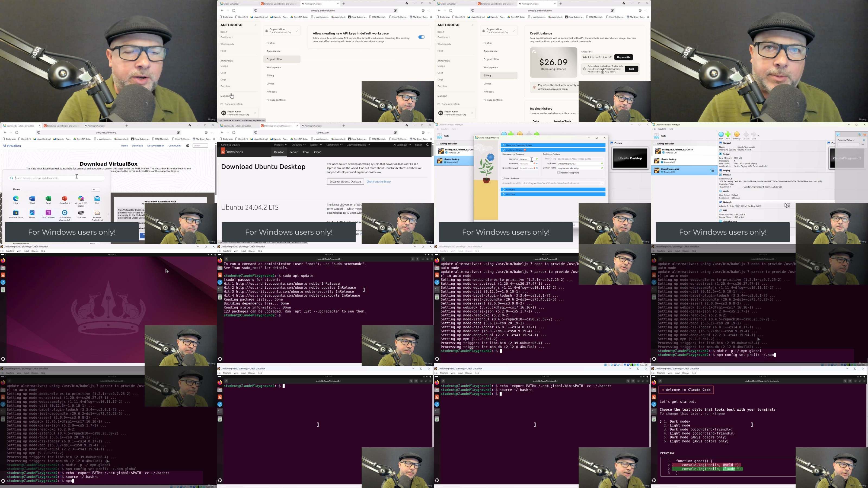Enable the Install in Background checkbox
Screen dimensions: 868x488
pos(558,173)
